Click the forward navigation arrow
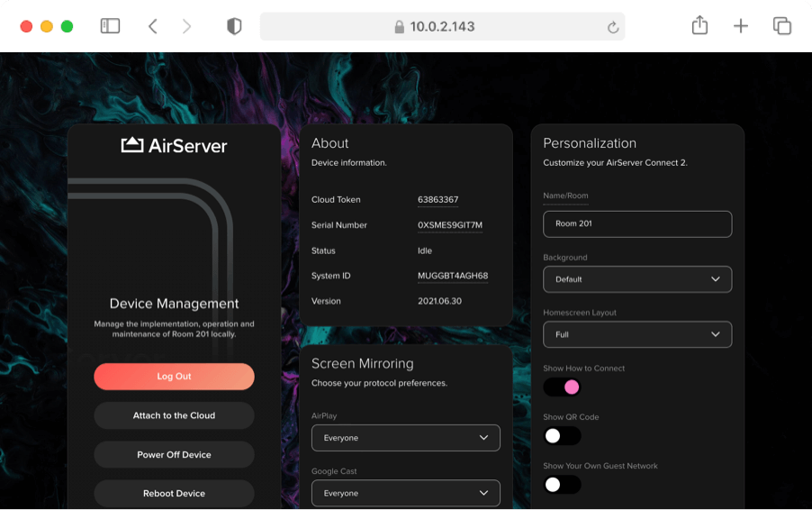The height and width of the screenshot is (510, 812). (x=186, y=26)
